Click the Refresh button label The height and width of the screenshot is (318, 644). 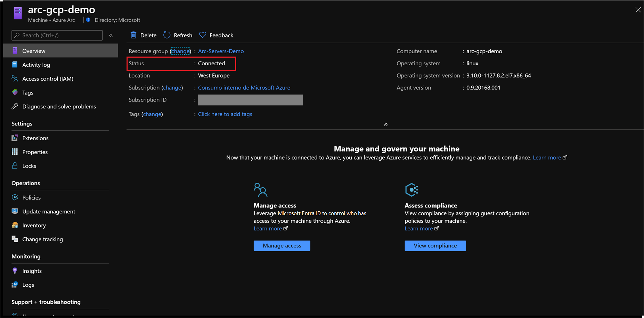(183, 35)
